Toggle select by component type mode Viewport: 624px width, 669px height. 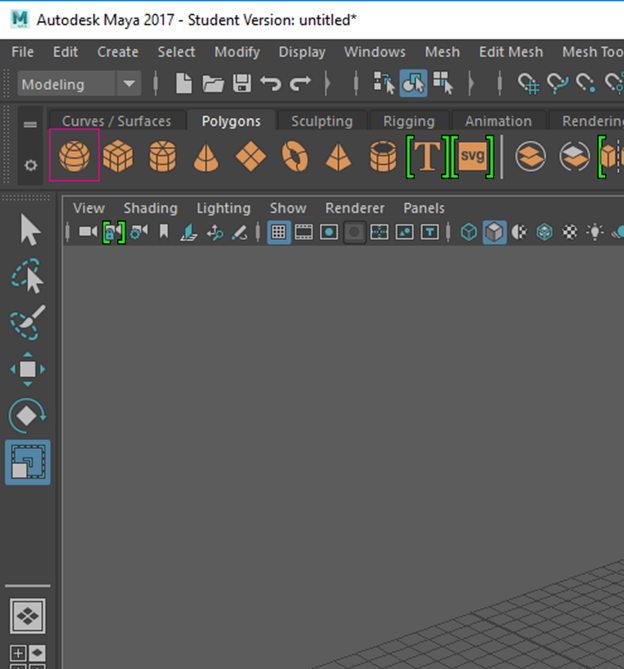click(443, 83)
